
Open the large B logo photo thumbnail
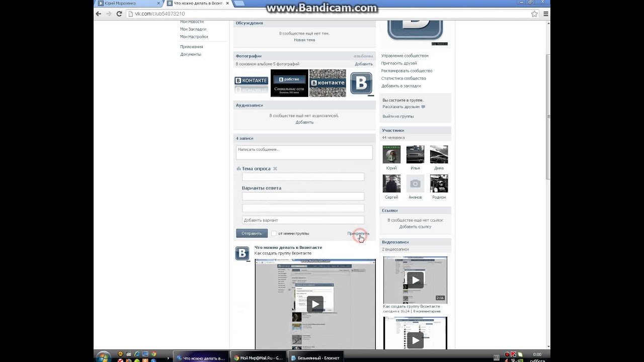(361, 84)
